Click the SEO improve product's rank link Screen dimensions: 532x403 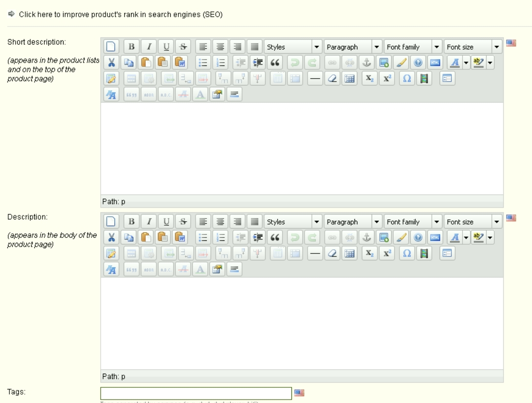click(x=120, y=15)
